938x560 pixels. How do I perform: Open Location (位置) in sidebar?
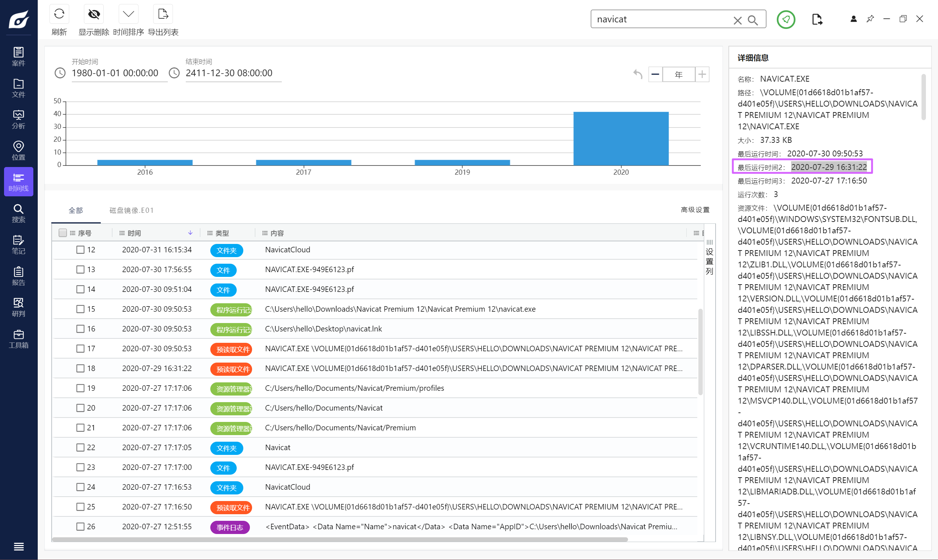pyautogui.click(x=18, y=150)
